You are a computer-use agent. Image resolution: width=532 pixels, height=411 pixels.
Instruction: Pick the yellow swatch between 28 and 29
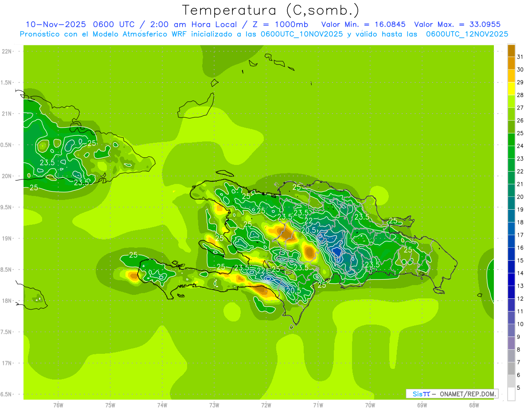tap(511, 88)
